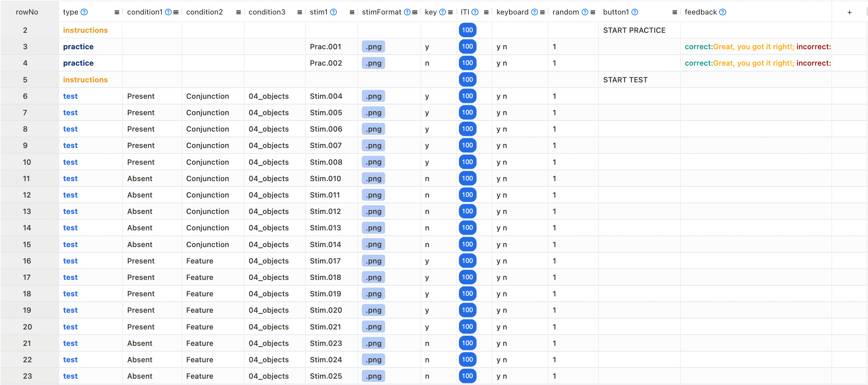Select random value 1 in row 18
868x385 pixels.
click(573, 293)
